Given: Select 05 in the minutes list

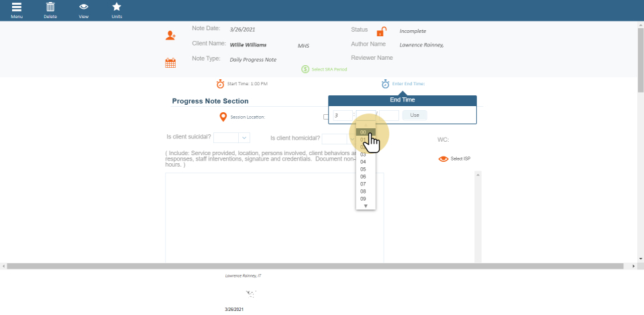Looking at the screenshot, I should (x=363, y=169).
